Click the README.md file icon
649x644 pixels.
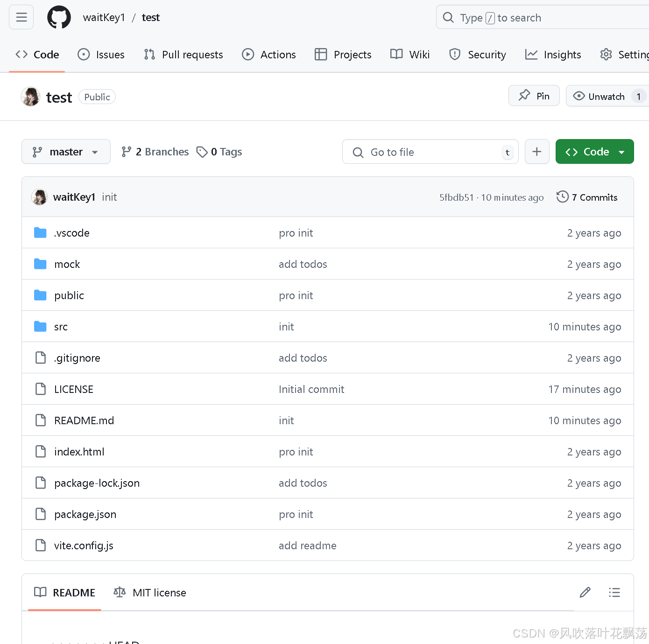click(x=41, y=420)
